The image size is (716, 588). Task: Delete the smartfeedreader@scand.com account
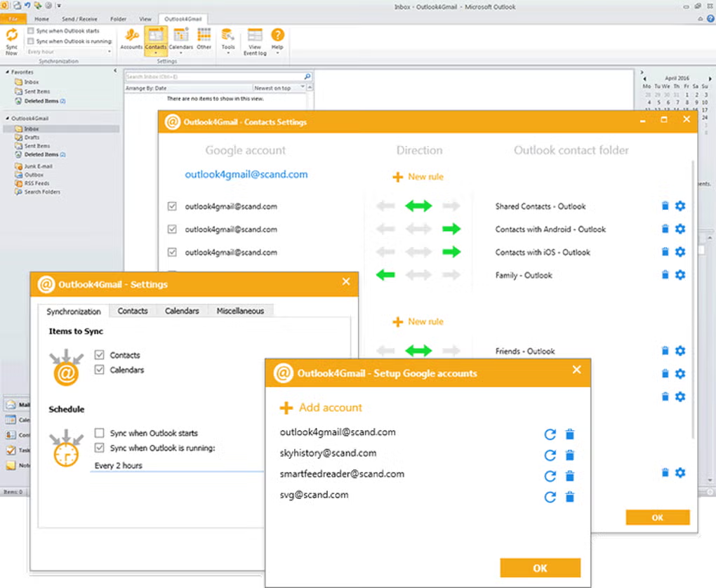click(570, 476)
